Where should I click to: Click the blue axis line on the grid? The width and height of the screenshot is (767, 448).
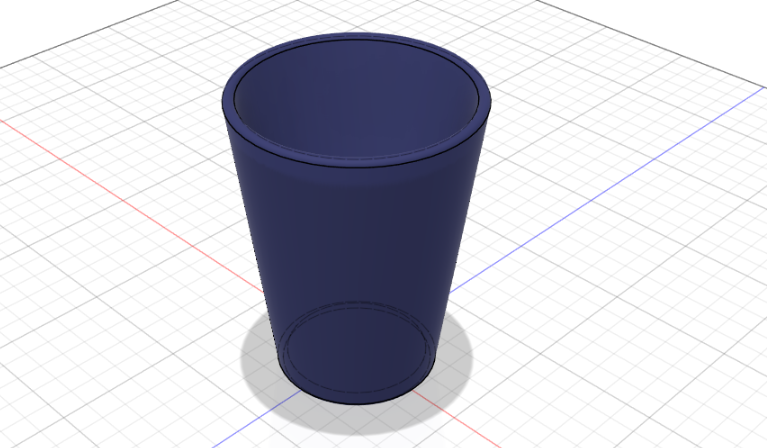coord(607,191)
